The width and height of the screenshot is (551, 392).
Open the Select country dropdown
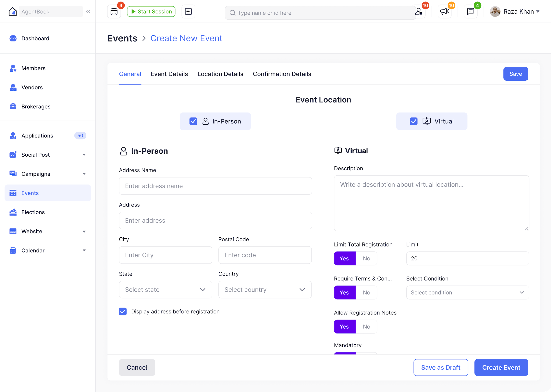coord(265,289)
